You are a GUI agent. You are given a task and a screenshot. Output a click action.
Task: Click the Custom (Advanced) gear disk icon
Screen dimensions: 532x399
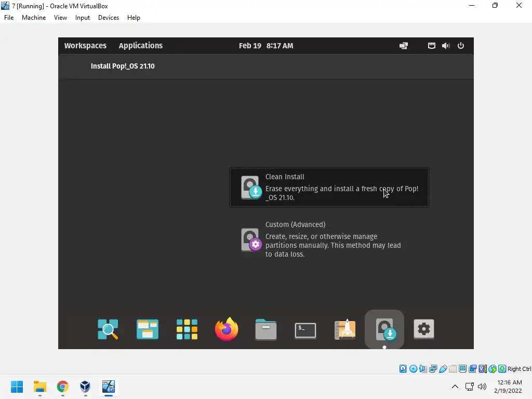click(251, 240)
